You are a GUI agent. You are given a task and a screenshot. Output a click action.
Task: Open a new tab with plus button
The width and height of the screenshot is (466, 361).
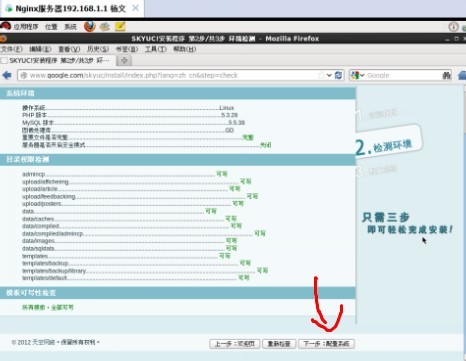click(124, 60)
